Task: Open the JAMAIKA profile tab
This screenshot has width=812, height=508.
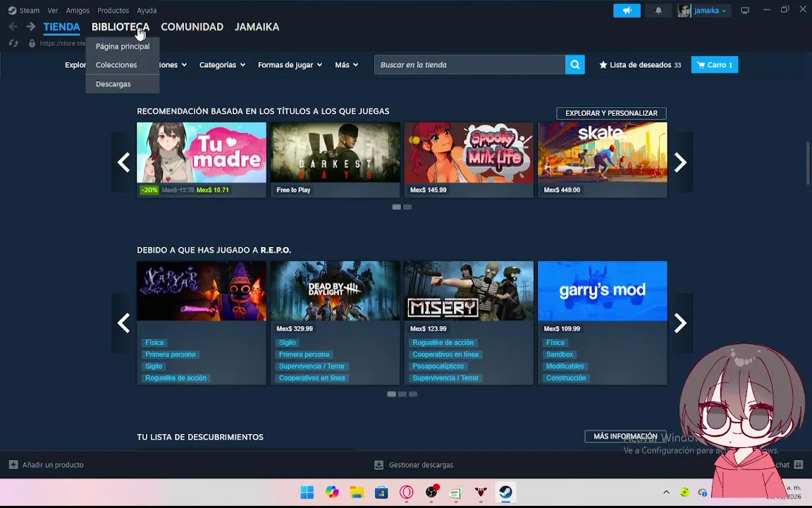Action: (257, 27)
